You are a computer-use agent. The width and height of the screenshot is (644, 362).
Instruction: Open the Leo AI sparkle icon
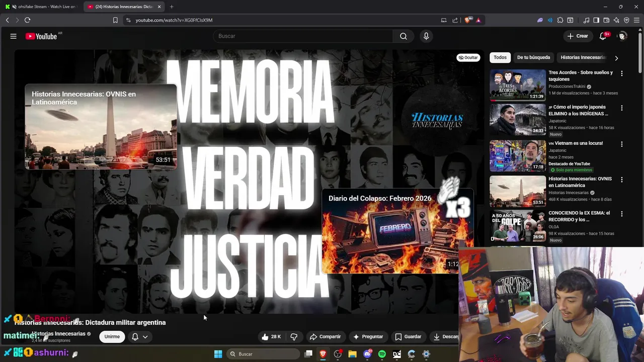click(616, 20)
